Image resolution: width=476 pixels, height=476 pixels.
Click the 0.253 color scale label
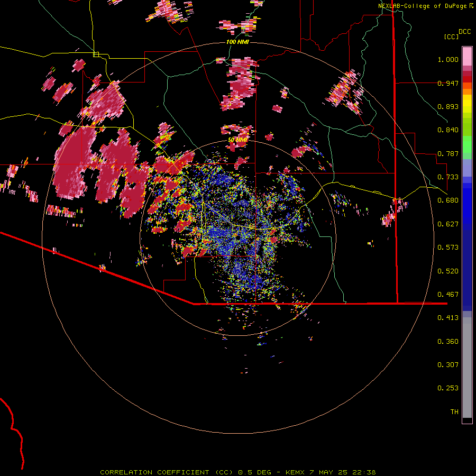pyautogui.click(x=448, y=388)
